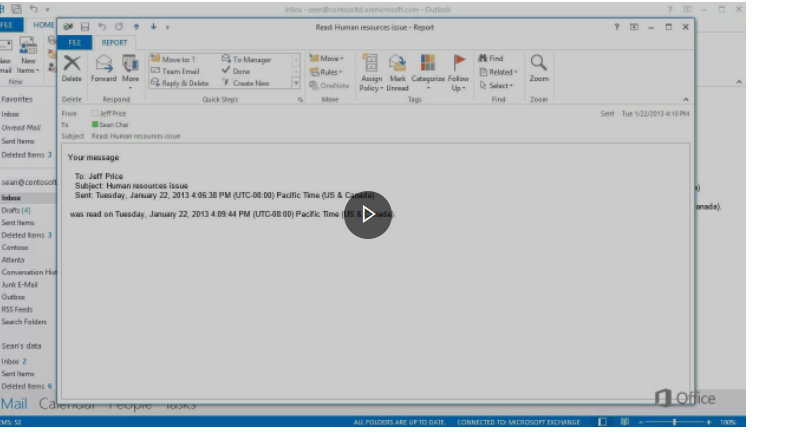The image size is (793, 439).
Task: Collapse the Outlook main window ribbon
Action: [x=739, y=82]
